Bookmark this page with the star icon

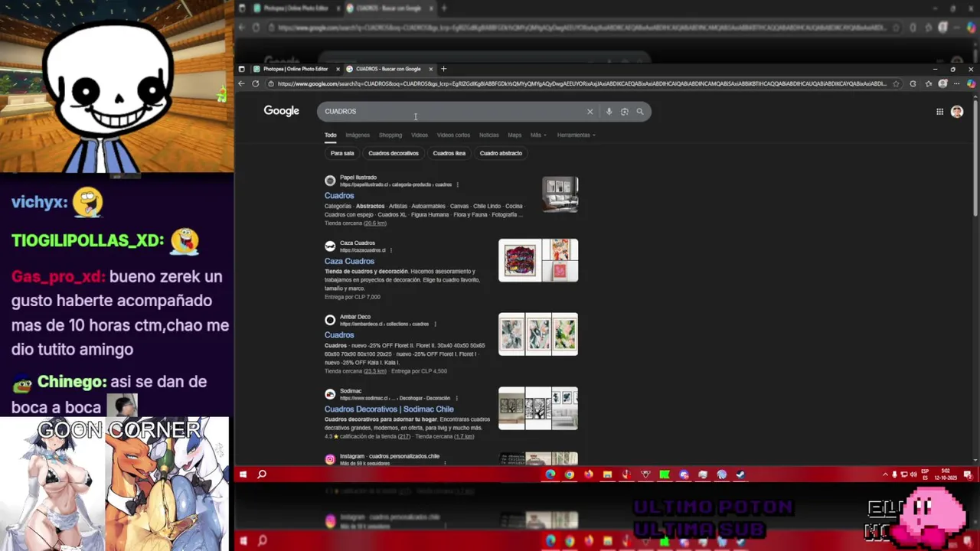[x=897, y=83]
